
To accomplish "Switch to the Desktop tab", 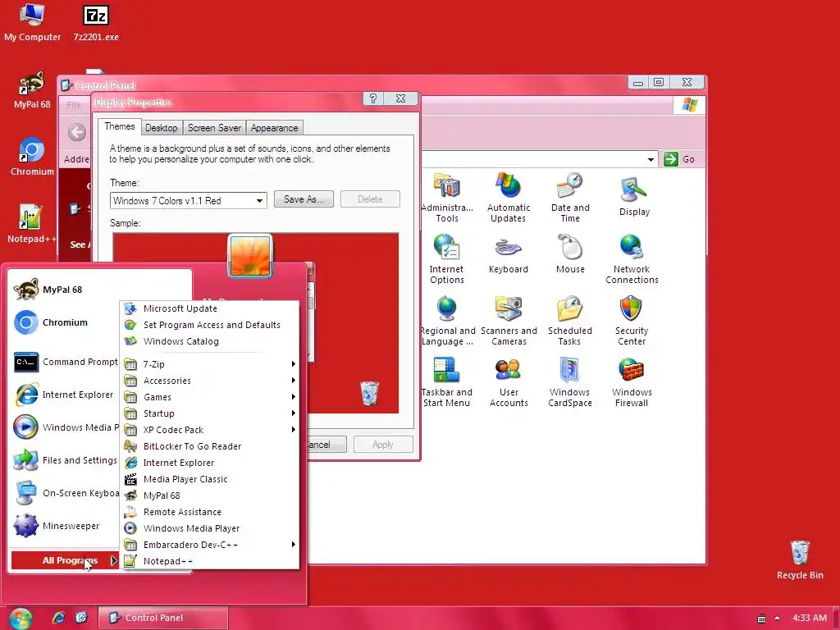I will 162,128.
